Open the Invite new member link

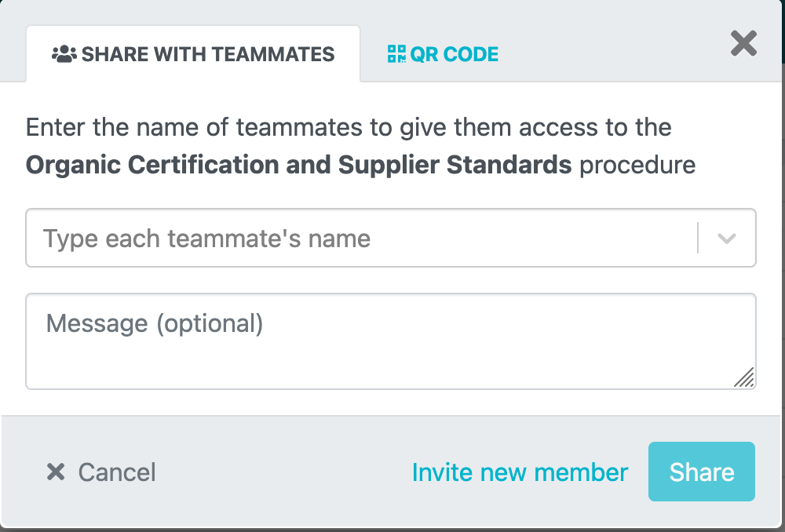click(520, 472)
